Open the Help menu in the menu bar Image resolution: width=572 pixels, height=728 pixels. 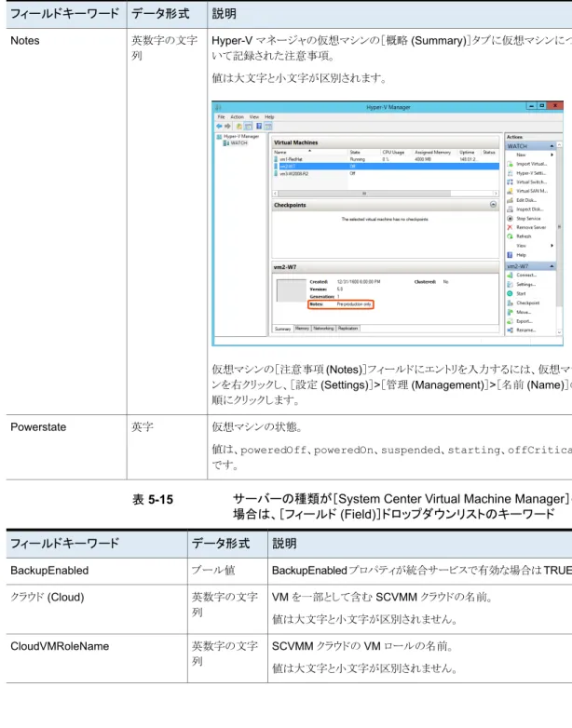[269, 117]
